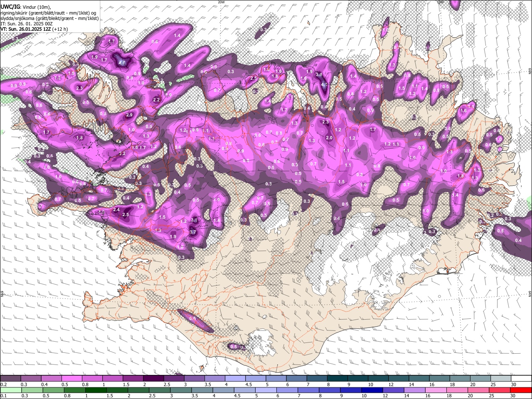This screenshot has width=532, height=399.
Task: Click the light green 0.1 swatch in rain scale
Action: [10, 390]
